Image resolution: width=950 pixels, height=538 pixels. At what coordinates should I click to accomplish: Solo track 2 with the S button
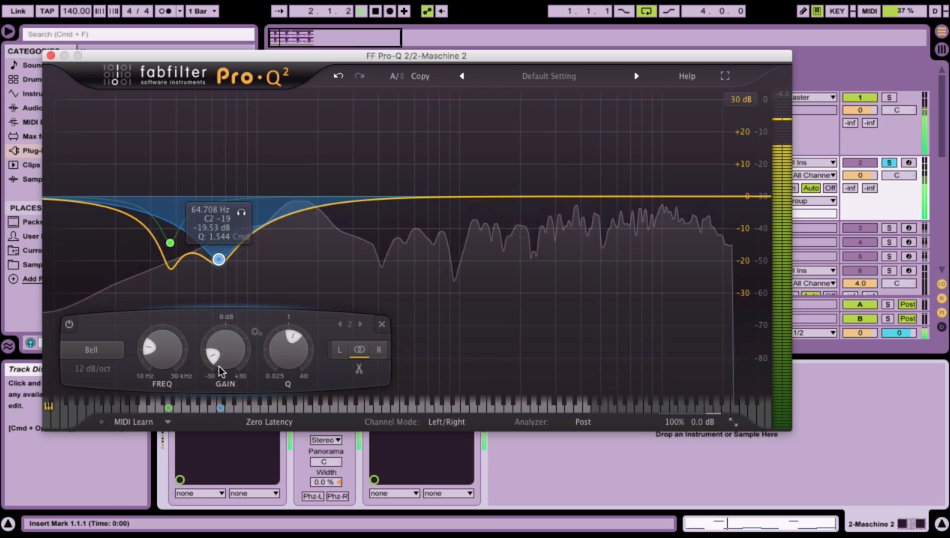coord(889,162)
